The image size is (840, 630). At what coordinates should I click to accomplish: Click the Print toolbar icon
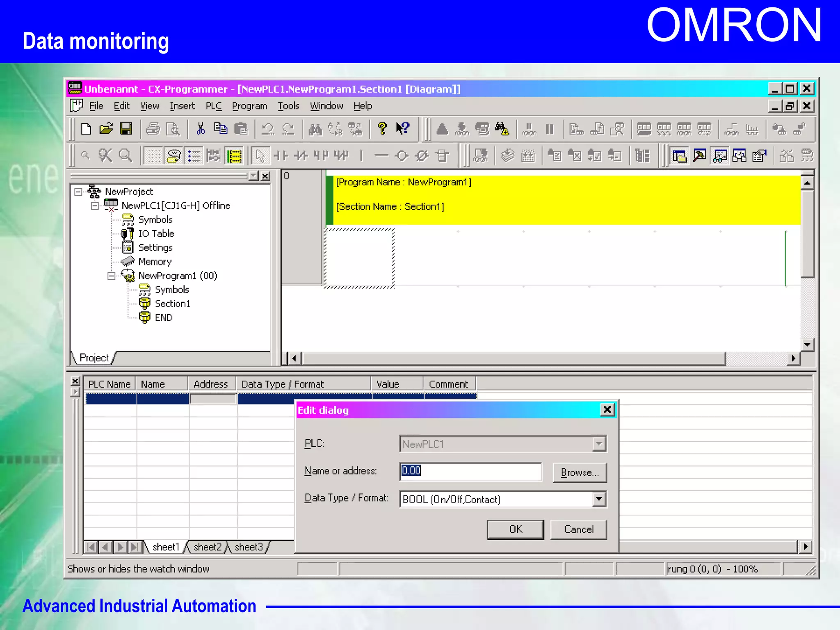(x=153, y=129)
